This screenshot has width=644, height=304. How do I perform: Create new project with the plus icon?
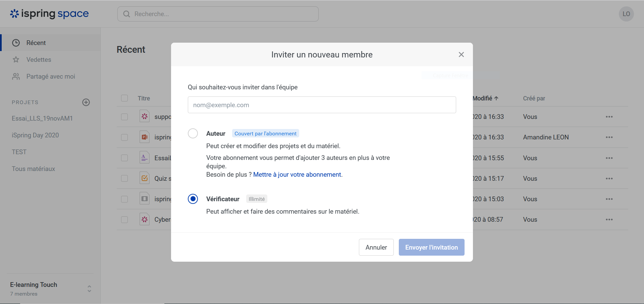pyautogui.click(x=86, y=102)
